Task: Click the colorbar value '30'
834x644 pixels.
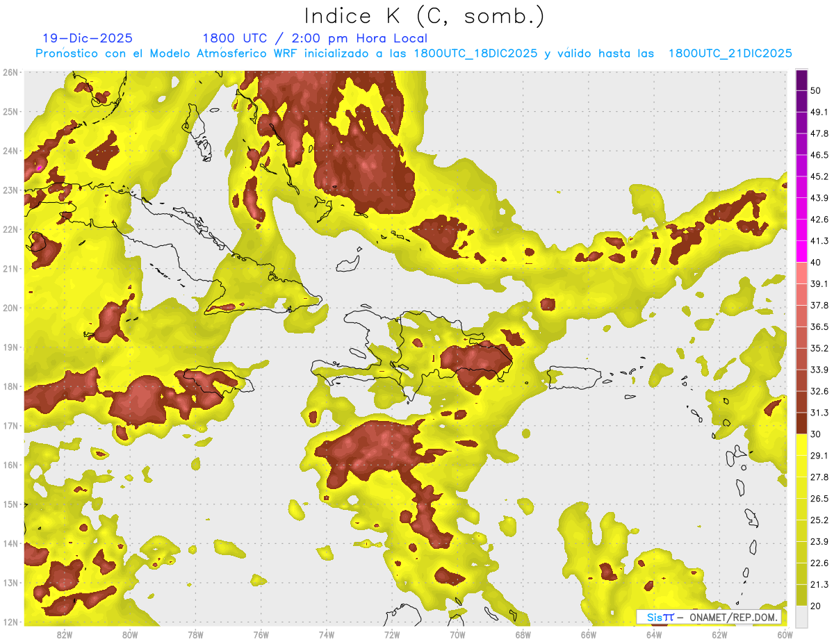Action: [815, 434]
